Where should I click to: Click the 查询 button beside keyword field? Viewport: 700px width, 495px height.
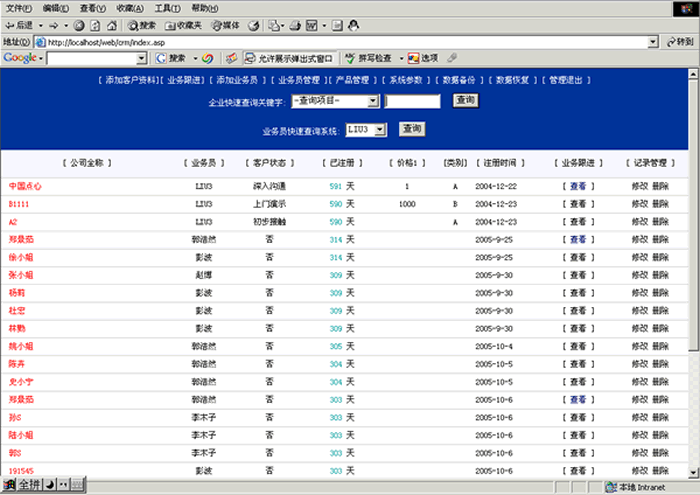pos(465,100)
